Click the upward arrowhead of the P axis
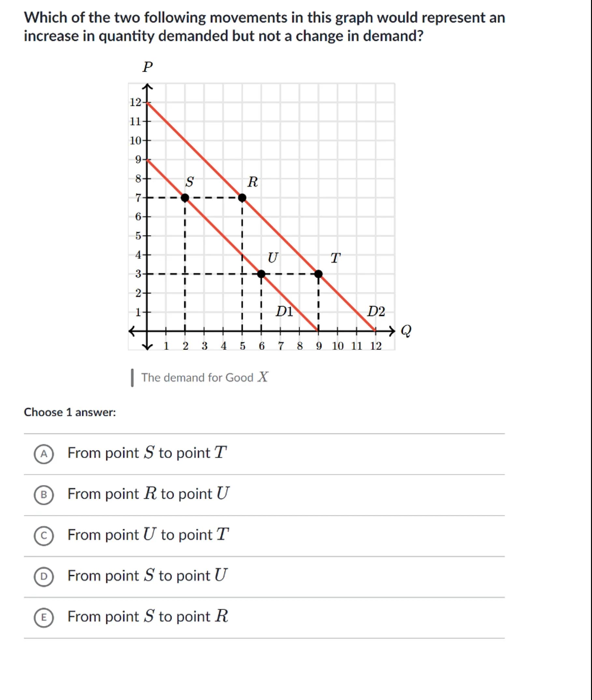Screen dimensions: 592x700 click(147, 87)
